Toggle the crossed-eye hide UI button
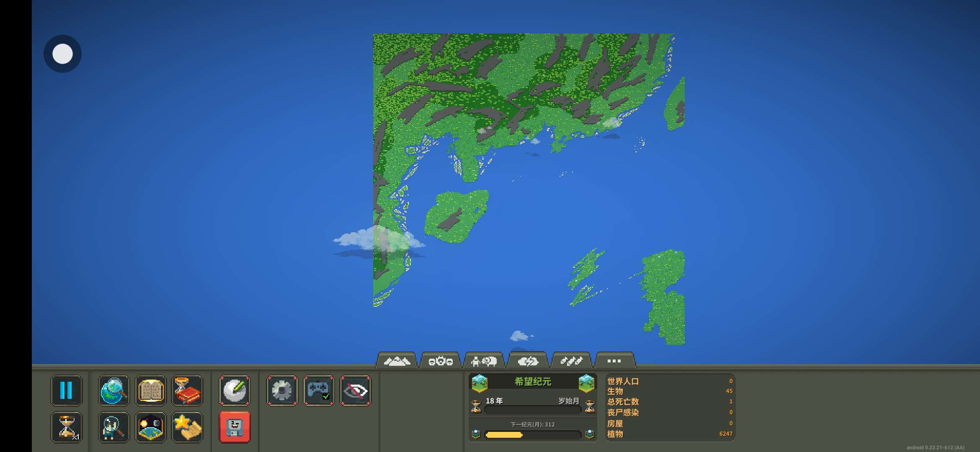The height and width of the screenshot is (452, 980). point(356,390)
